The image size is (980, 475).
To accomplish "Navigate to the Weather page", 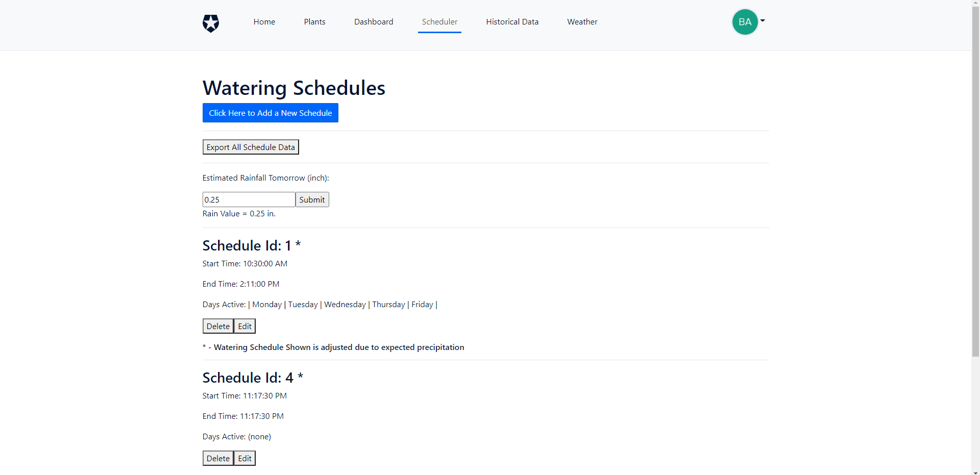I will 582,22.
